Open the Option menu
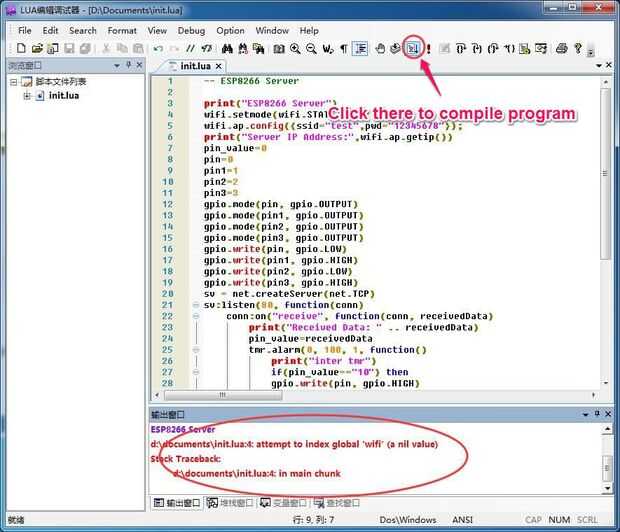620x532 pixels. tap(230, 30)
